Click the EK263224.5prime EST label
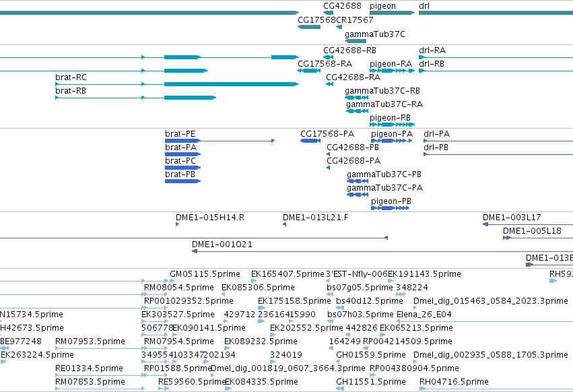This screenshot has width=573, height=392. click(37, 356)
